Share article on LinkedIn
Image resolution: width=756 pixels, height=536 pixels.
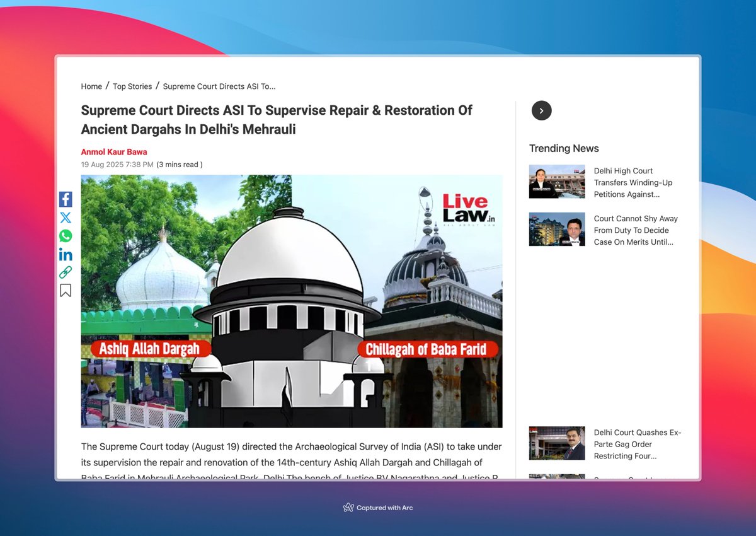(66, 255)
